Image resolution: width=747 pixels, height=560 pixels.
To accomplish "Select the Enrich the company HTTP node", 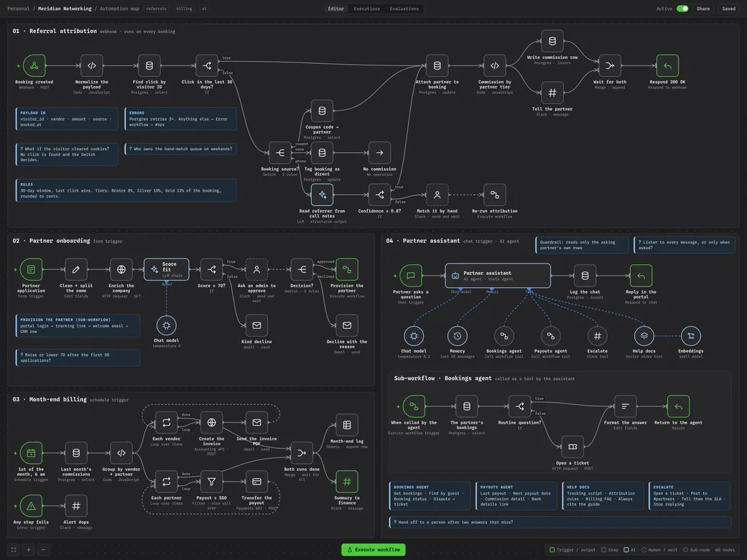I will [121, 269].
